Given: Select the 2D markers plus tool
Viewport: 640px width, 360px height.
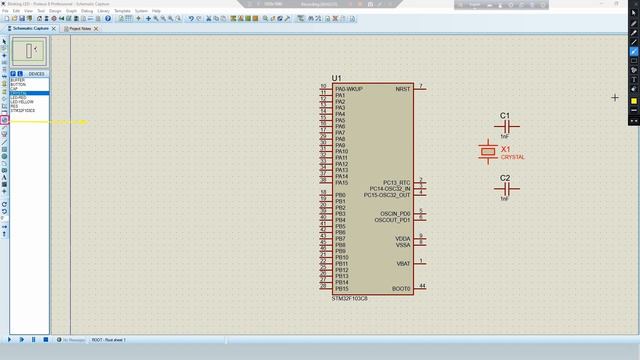Looking at the screenshot, I should coord(4,191).
